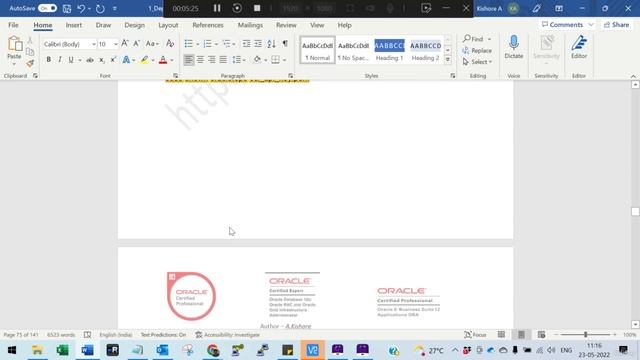This screenshot has width=640, height=360.
Task: Click the Replace button
Action: (477, 51)
